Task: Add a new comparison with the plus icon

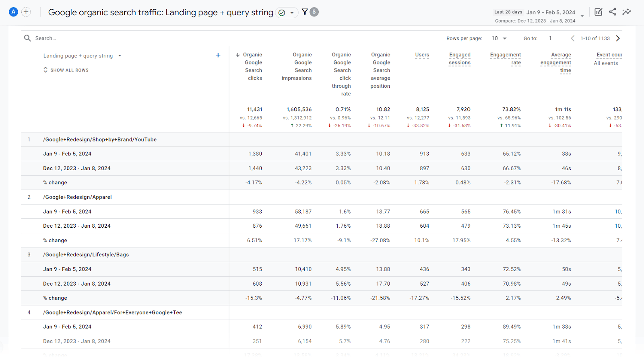Action: (26, 12)
